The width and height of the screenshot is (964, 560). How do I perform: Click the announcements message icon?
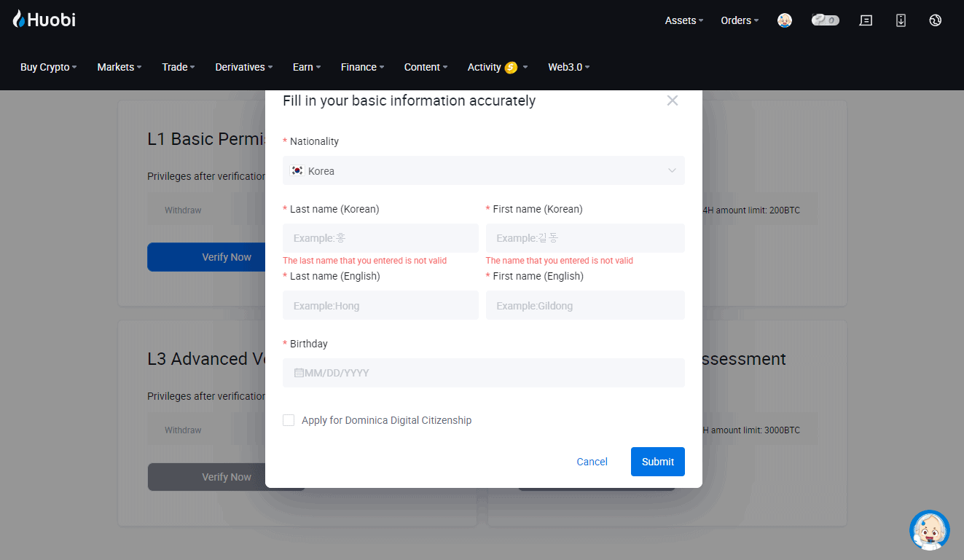point(866,20)
